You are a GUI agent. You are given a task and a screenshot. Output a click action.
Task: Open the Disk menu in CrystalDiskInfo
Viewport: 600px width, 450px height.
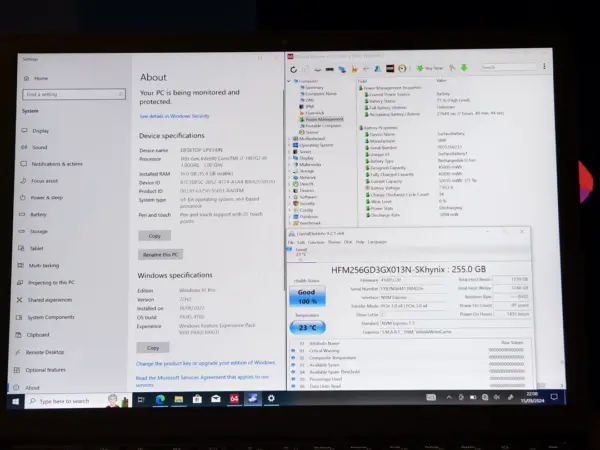pyautogui.click(x=348, y=242)
